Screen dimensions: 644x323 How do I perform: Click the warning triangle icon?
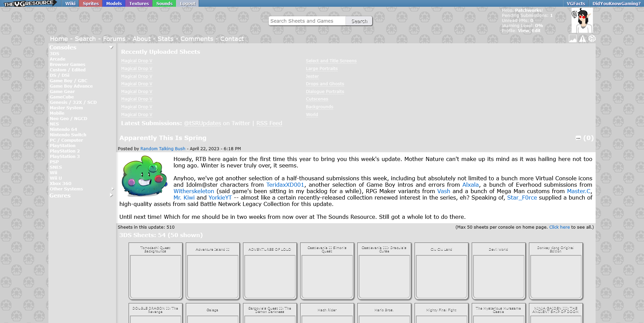(x=582, y=39)
